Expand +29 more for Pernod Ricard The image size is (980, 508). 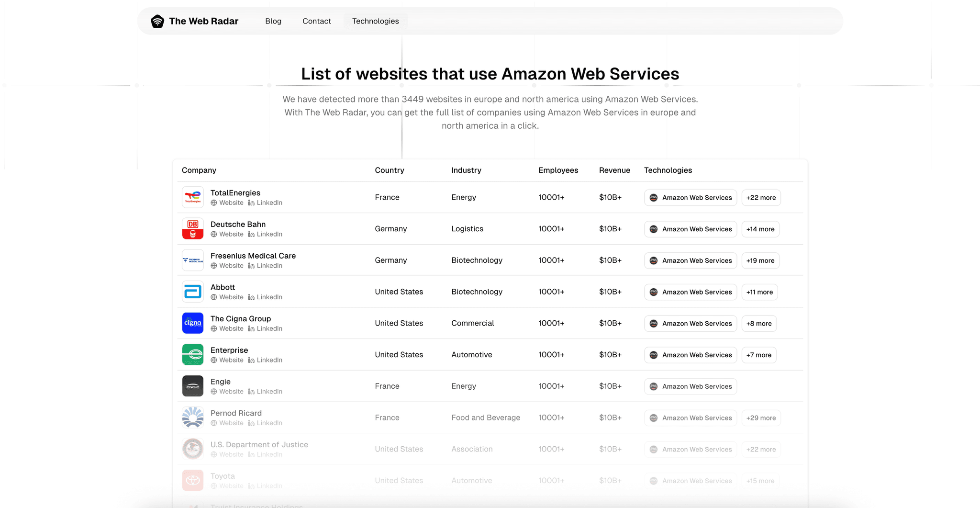(x=761, y=418)
